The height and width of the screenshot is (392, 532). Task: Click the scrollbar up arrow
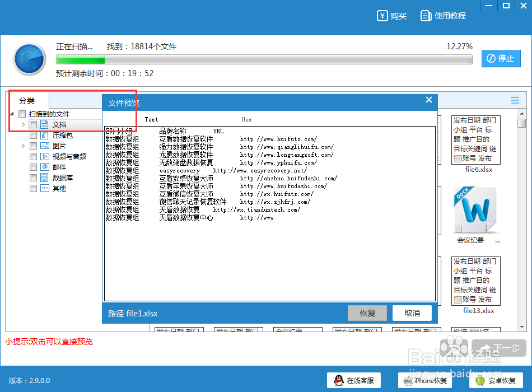(522, 114)
